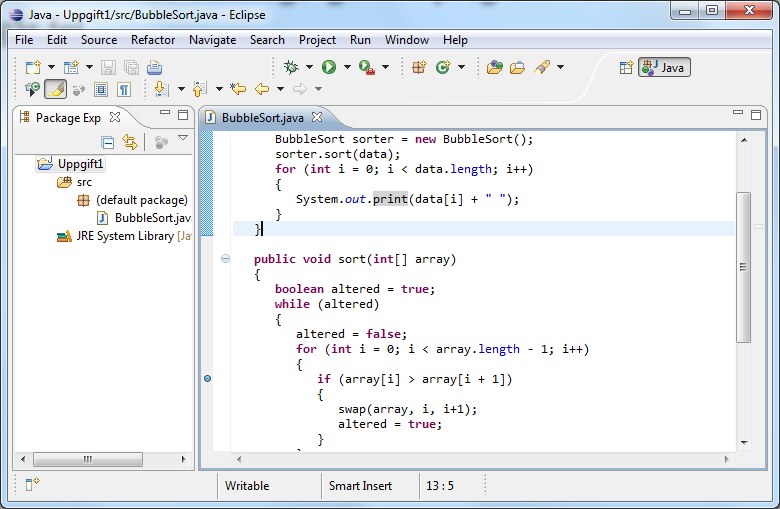Open the Source menu
This screenshot has height=509, width=780.
coord(99,40)
